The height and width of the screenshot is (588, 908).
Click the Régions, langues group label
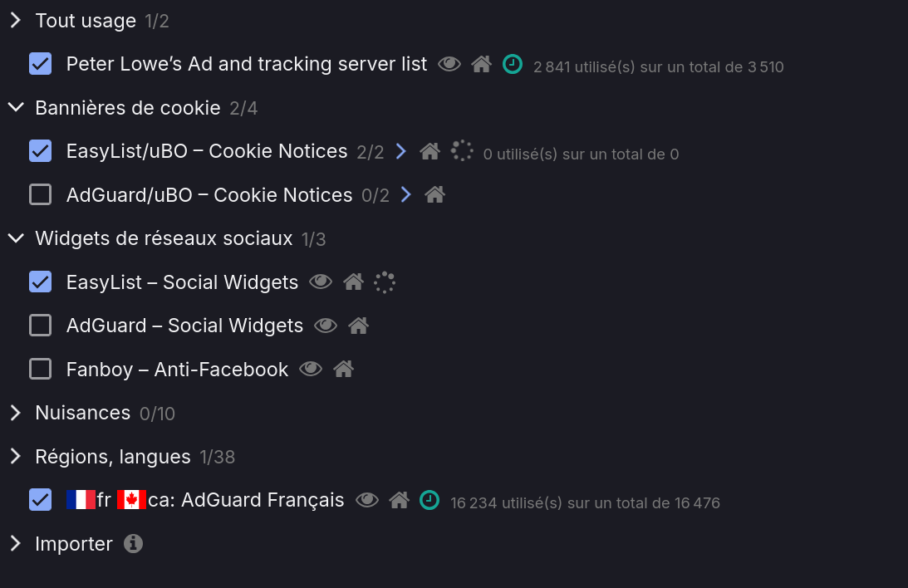click(x=113, y=457)
